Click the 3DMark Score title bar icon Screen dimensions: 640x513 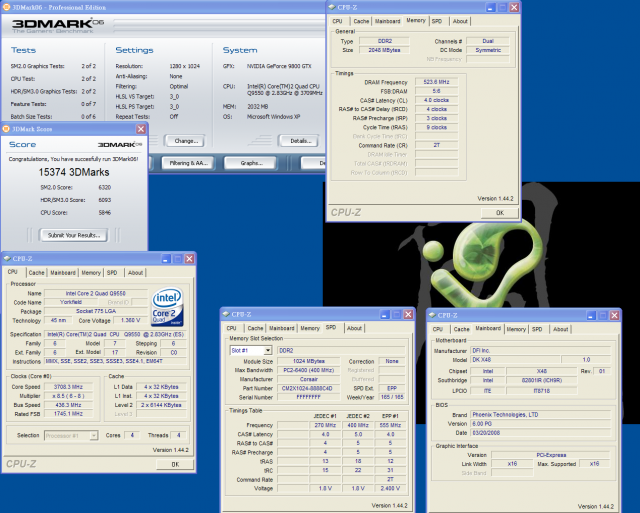6,129
